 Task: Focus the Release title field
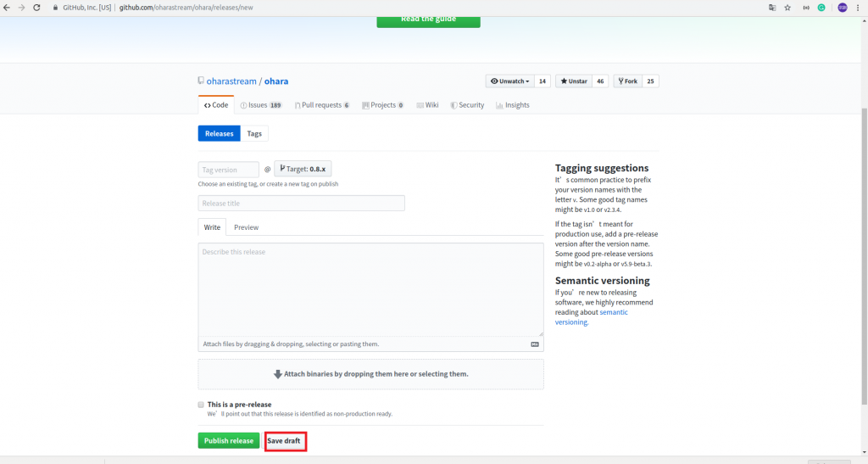301,204
